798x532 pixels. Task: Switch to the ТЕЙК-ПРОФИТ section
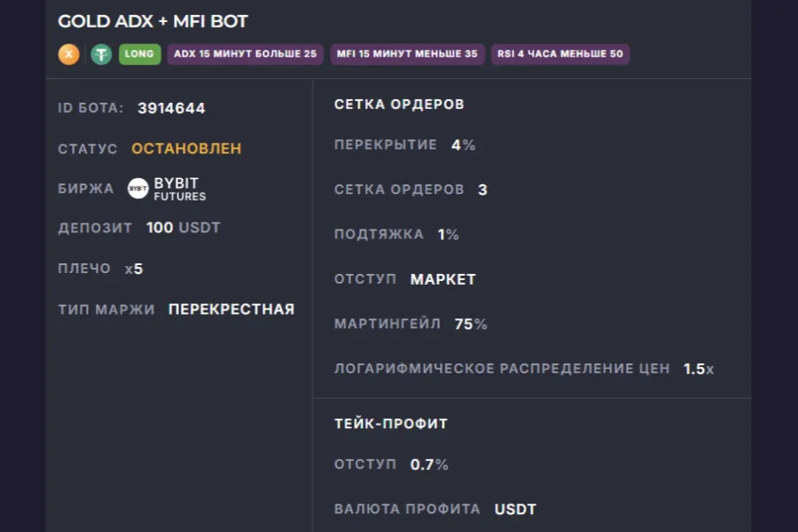tap(390, 423)
